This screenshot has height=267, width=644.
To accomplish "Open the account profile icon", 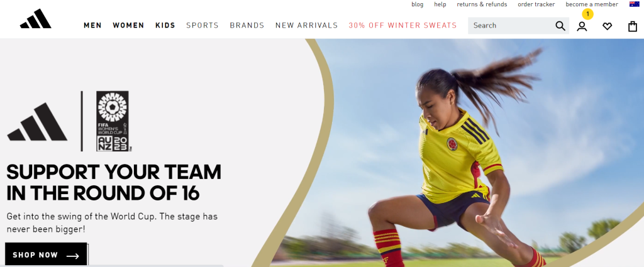I will pos(582,26).
